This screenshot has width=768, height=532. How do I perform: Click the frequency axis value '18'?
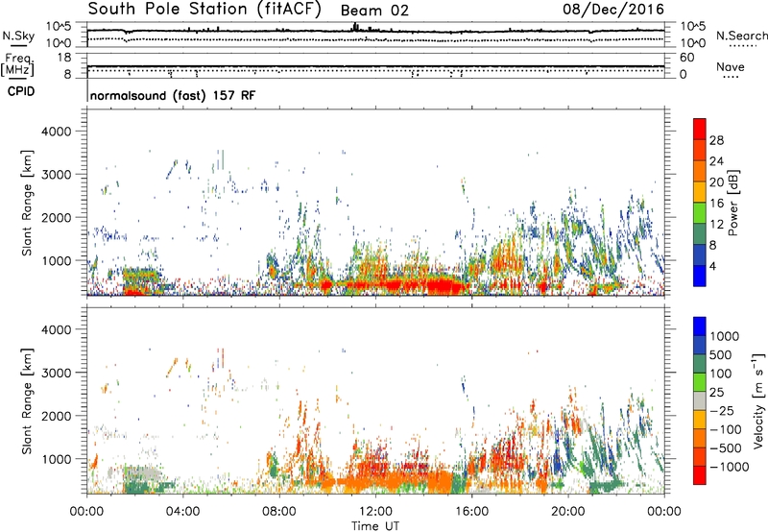pos(64,58)
